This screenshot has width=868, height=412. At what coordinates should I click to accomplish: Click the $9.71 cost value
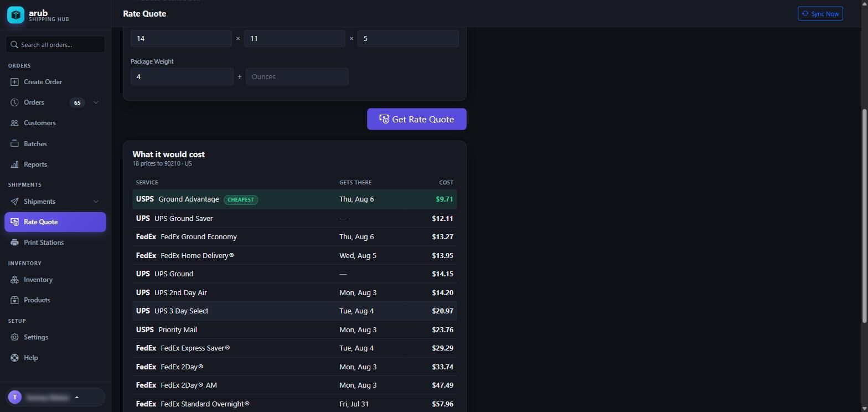pos(445,199)
